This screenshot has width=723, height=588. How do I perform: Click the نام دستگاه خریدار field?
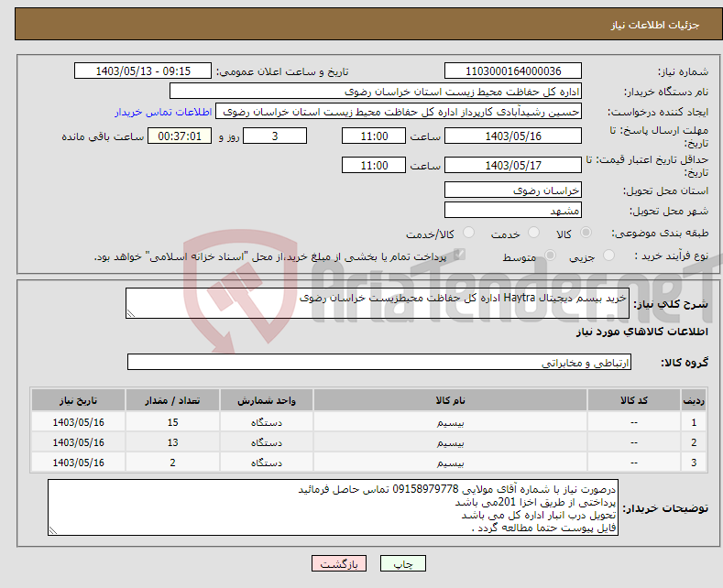click(x=376, y=92)
